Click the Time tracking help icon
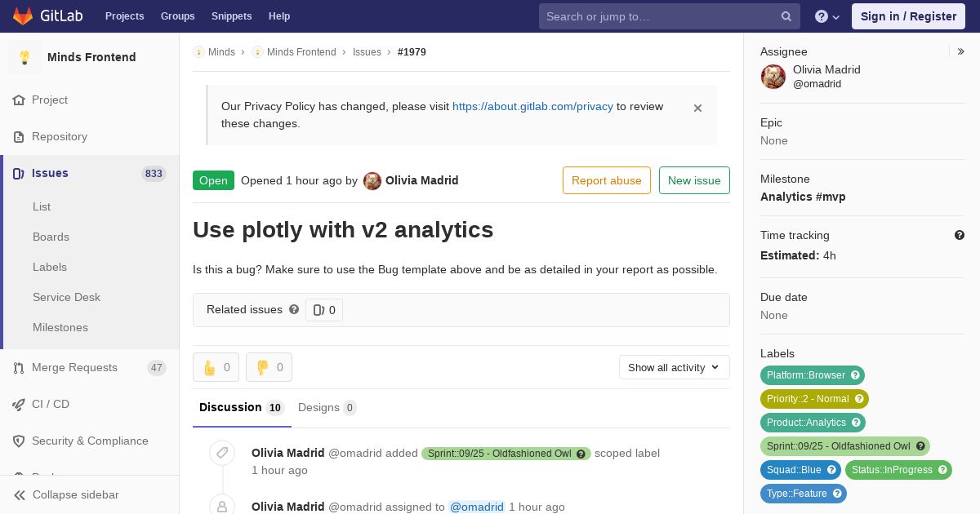 pos(960,235)
